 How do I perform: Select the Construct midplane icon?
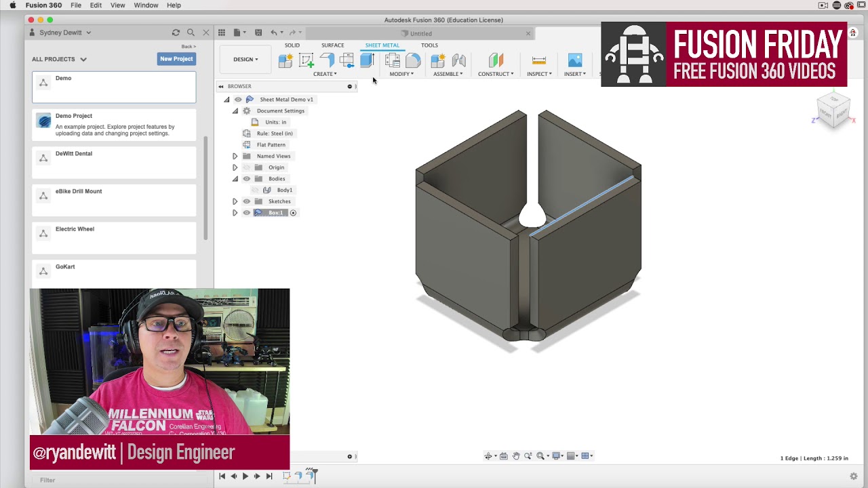496,61
